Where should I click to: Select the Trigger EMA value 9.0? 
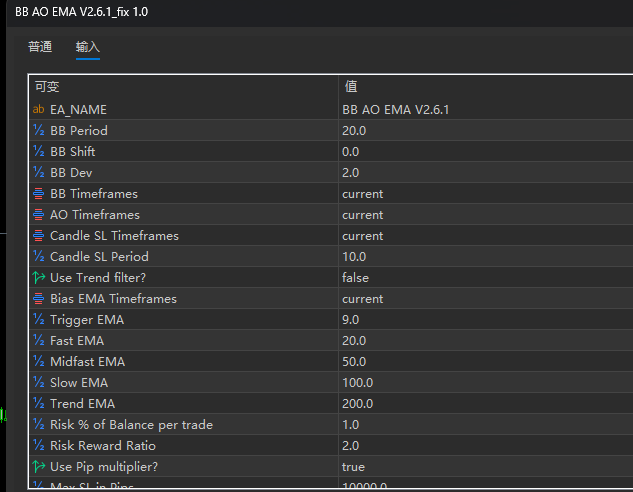click(350, 319)
